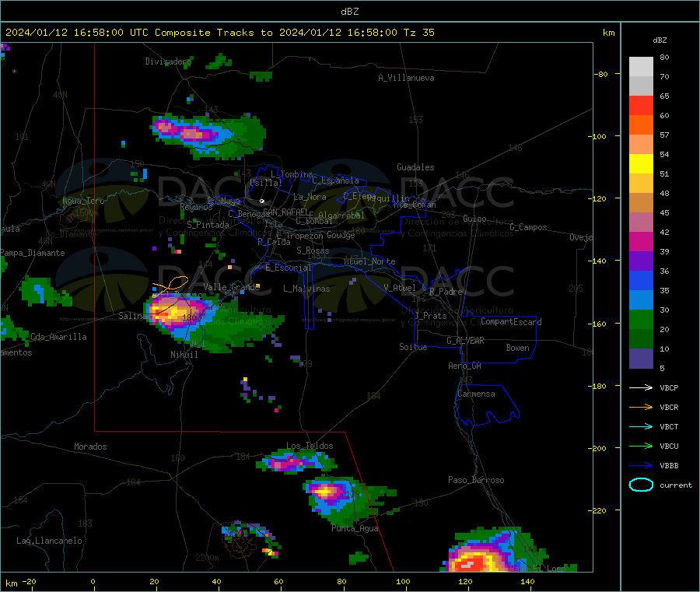700x592 pixels.
Task: Select the dark green 10-20 dBZ swatch
Action: 641,339
